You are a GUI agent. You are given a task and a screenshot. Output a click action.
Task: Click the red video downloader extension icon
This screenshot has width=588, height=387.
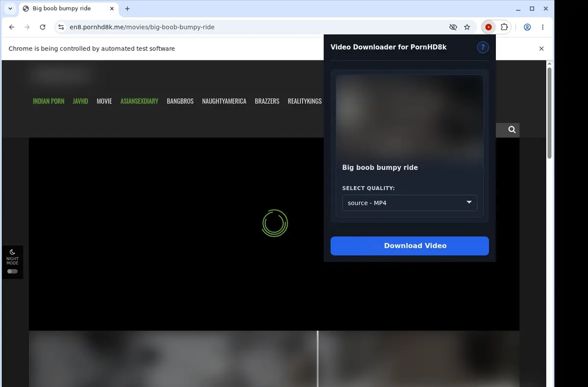[x=489, y=27]
